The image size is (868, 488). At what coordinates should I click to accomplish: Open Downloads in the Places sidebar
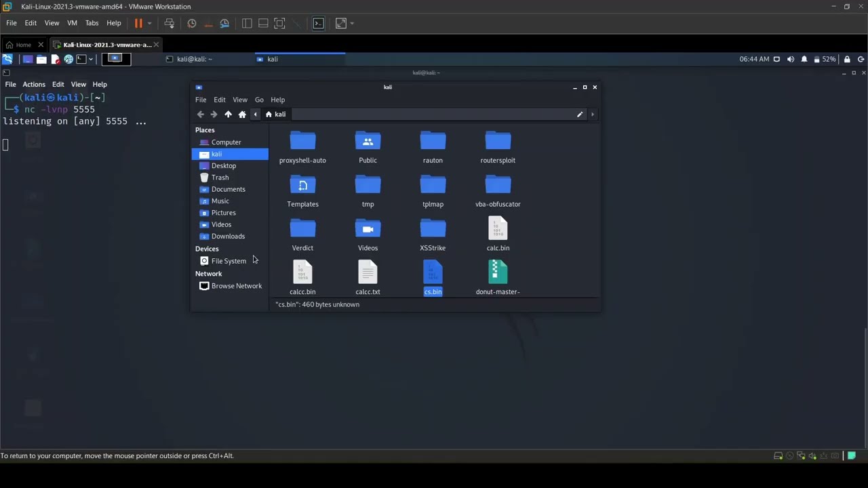[x=230, y=237]
